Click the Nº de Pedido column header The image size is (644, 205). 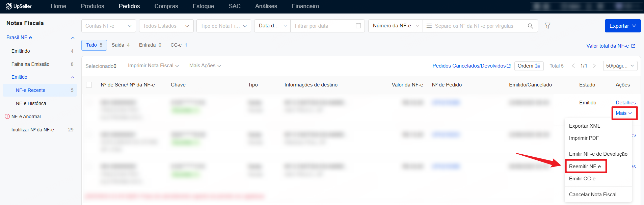pyautogui.click(x=447, y=85)
